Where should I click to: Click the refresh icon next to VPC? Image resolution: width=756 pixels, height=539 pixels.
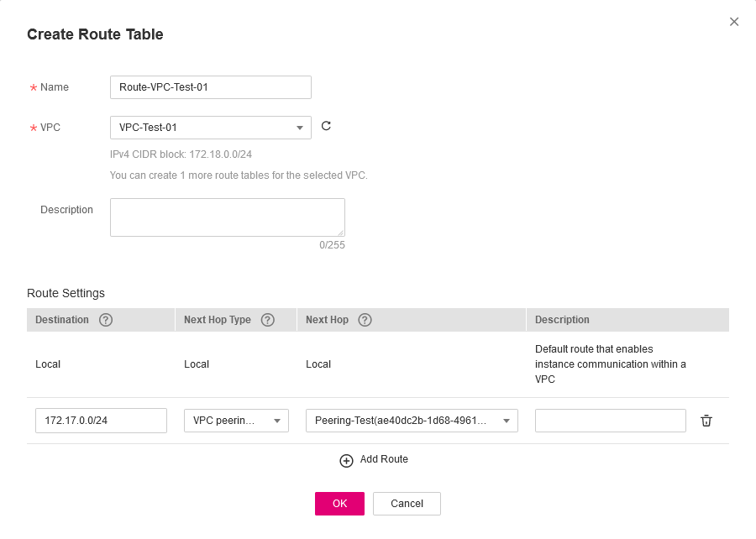pyautogui.click(x=327, y=127)
